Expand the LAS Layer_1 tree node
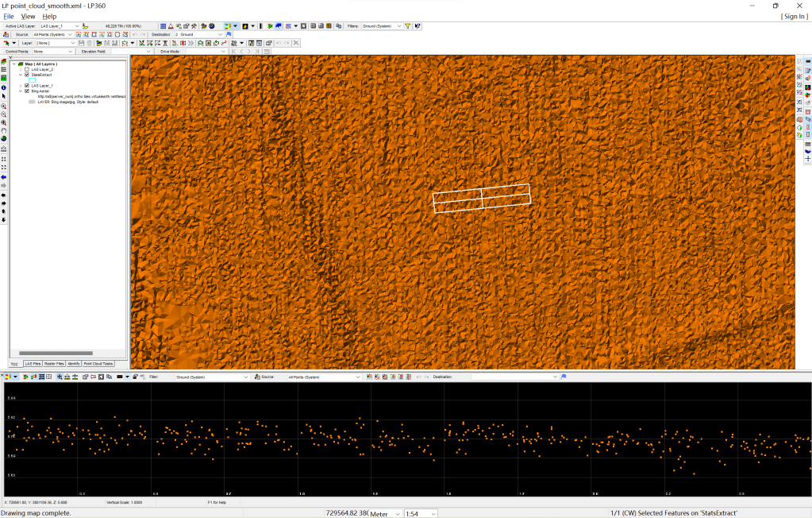Screen dimensions: 812x518 (x=21, y=85)
